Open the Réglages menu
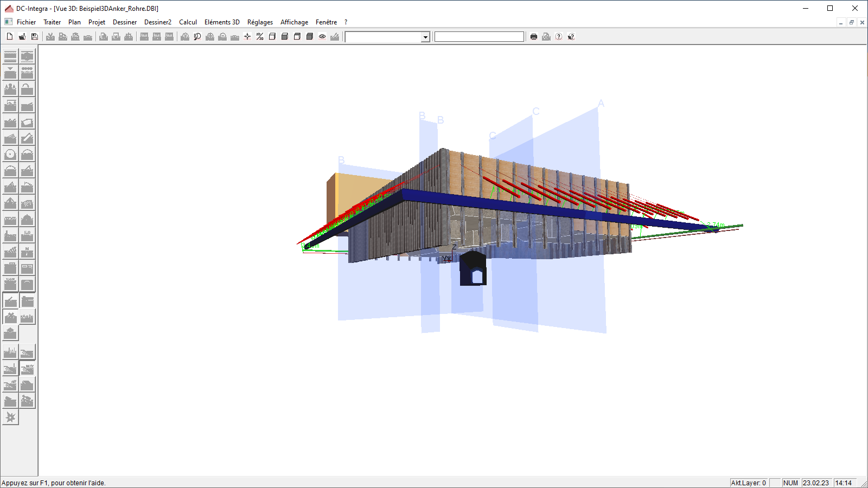The height and width of the screenshot is (488, 868). coord(260,22)
